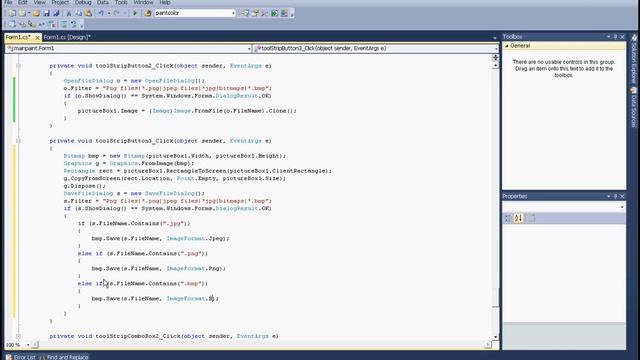The height and width of the screenshot is (360, 640).
Task: Open the Edit menu
Action: pos(22,2)
